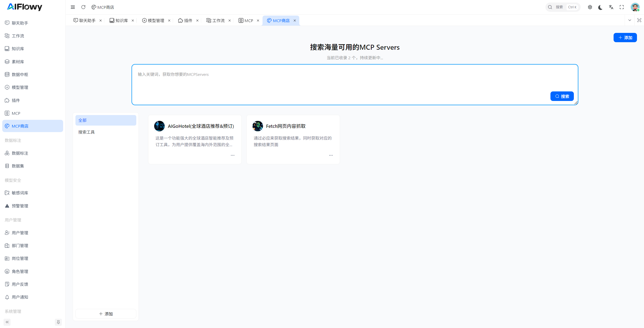This screenshot has width=644, height=328.
Task: Toggle dark mode with the moon icon
Action: tap(600, 7)
